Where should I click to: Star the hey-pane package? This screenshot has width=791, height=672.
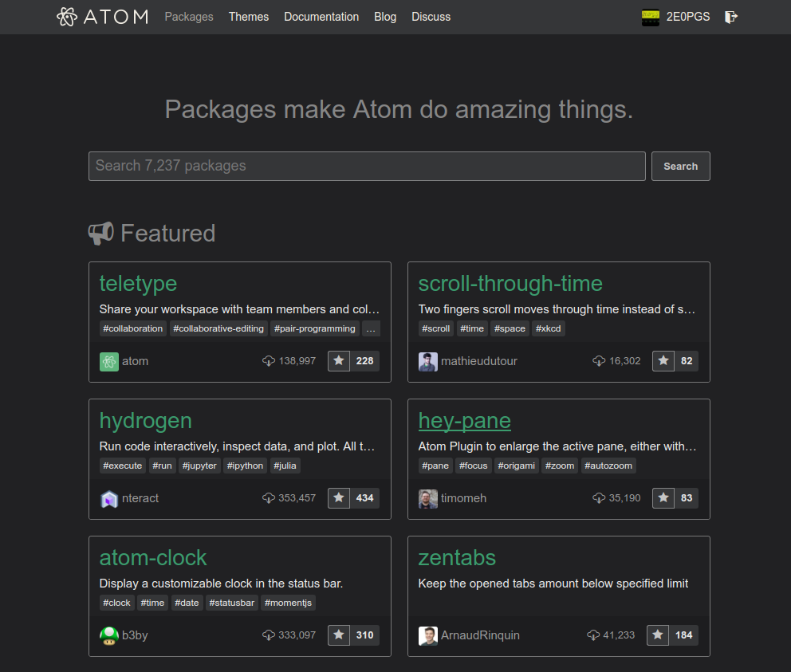click(x=663, y=498)
